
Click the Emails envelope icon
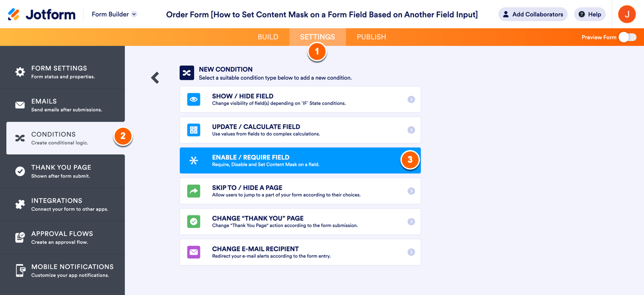click(x=20, y=105)
